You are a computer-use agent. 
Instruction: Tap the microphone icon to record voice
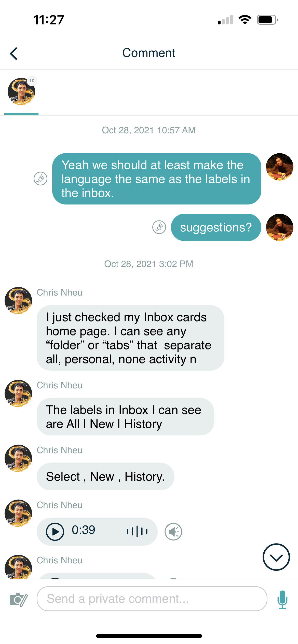tap(282, 599)
